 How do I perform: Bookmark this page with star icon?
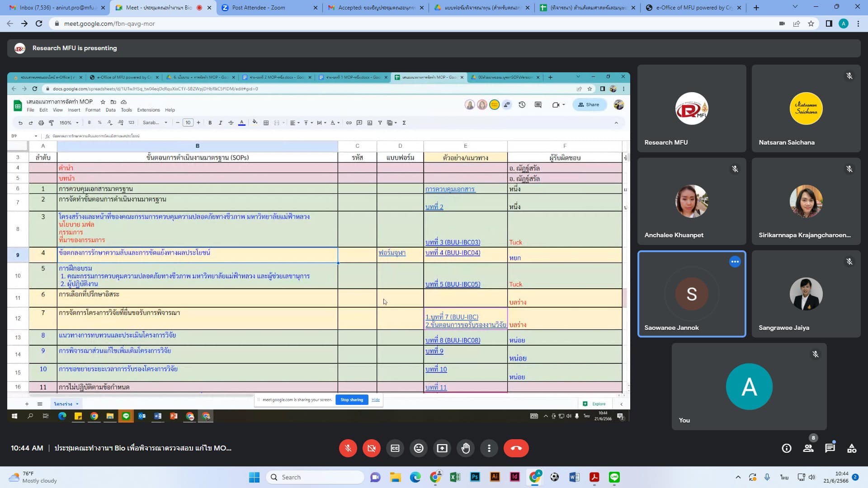coord(811,23)
